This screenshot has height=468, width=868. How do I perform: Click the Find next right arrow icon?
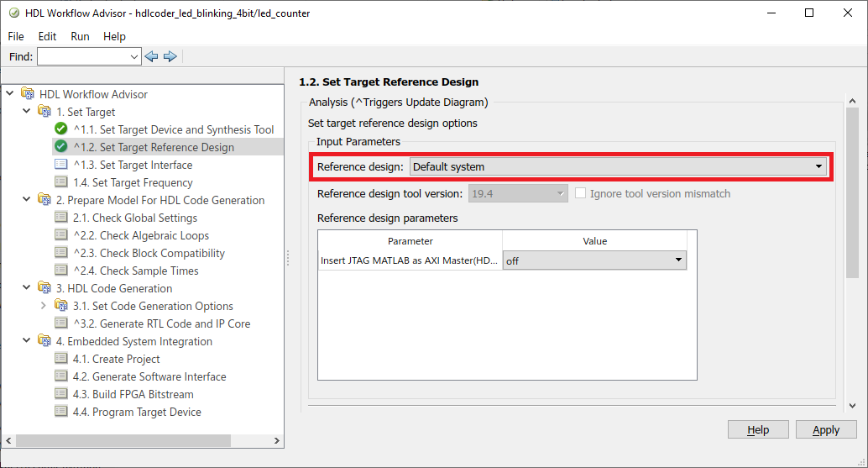170,56
